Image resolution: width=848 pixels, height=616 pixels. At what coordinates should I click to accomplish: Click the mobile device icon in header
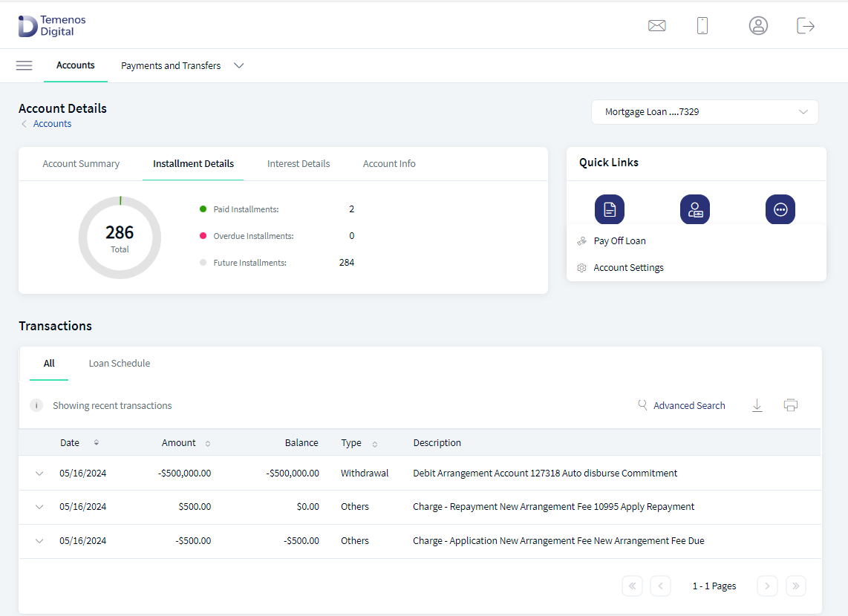point(702,25)
